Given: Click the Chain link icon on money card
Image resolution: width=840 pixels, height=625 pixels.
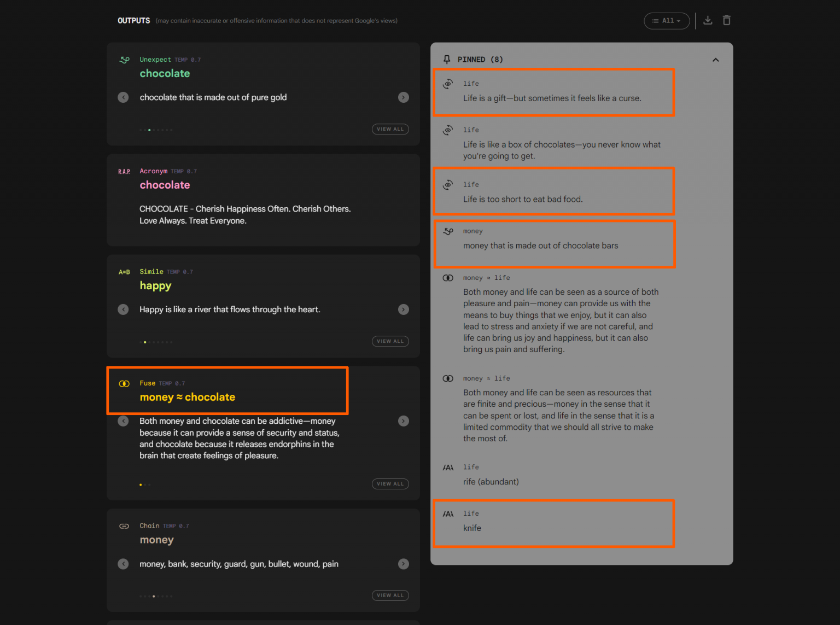Looking at the screenshot, I should click(x=124, y=526).
